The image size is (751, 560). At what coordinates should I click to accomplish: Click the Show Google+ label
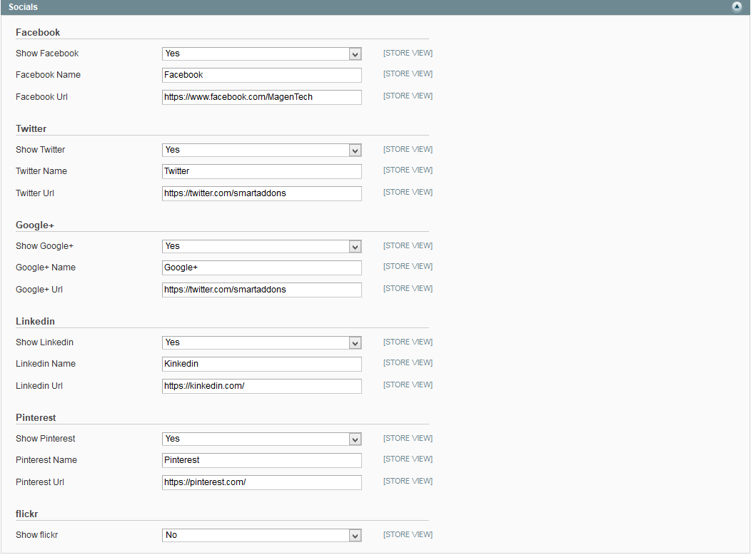(44, 245)
